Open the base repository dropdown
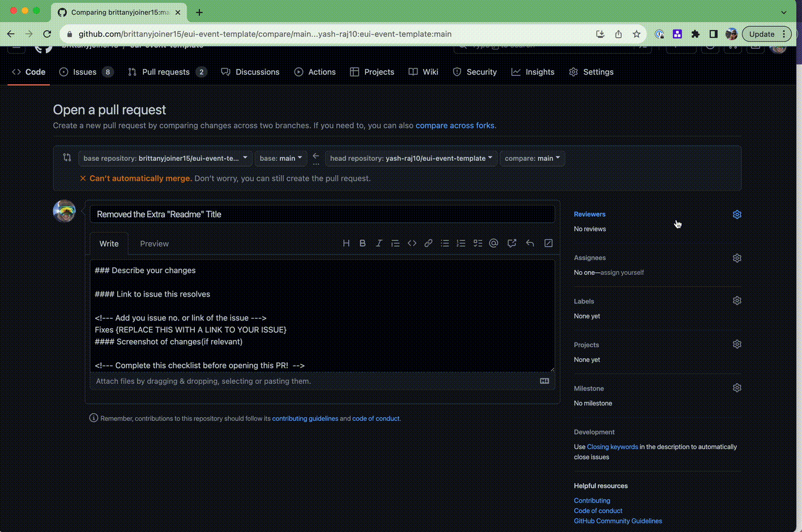Viewport: 802px width, 532px height. click(x=165, y=158)
